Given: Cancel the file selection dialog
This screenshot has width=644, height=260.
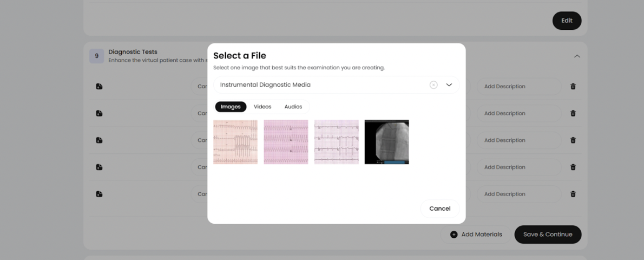Looking at the screenshot, I should coord(439,209).
